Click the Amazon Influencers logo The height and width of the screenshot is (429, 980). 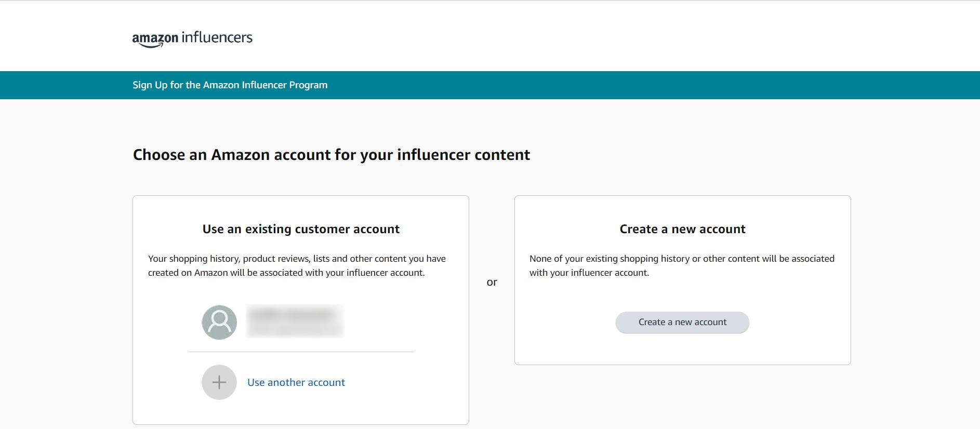pyautogui.click(x=192, y=37)
